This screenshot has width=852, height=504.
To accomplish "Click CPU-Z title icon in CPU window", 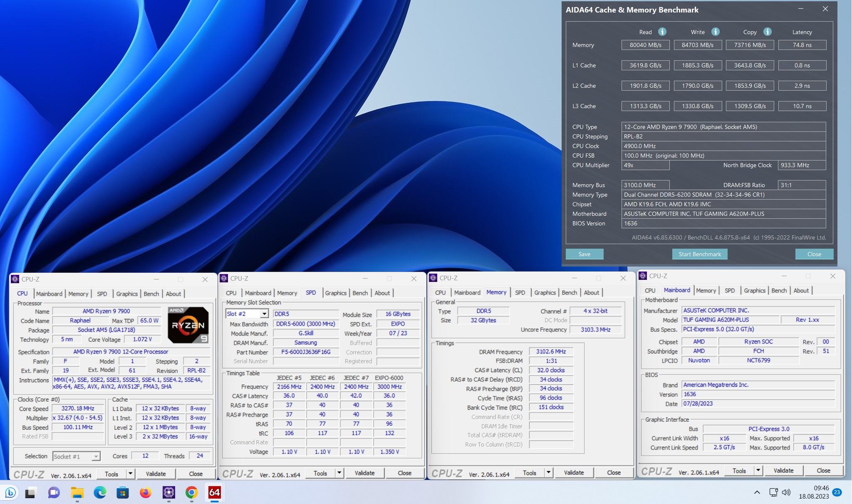I will [x=15, y=279].
